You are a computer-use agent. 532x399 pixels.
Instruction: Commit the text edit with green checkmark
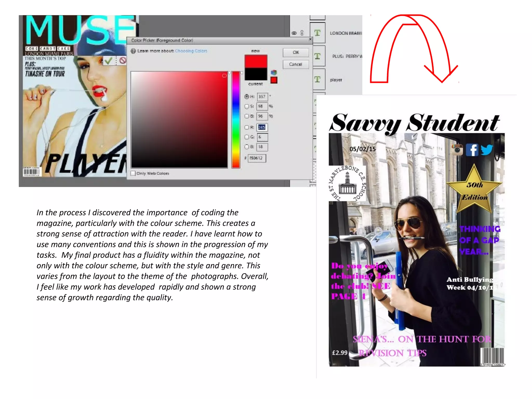pyautogui.click(x=109, y=61)
